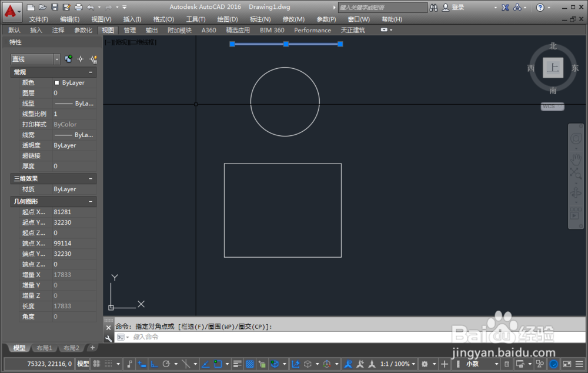Viewport: 588px width, 373px height.
Task: Close the command line with the X icon
Action: 108,328
